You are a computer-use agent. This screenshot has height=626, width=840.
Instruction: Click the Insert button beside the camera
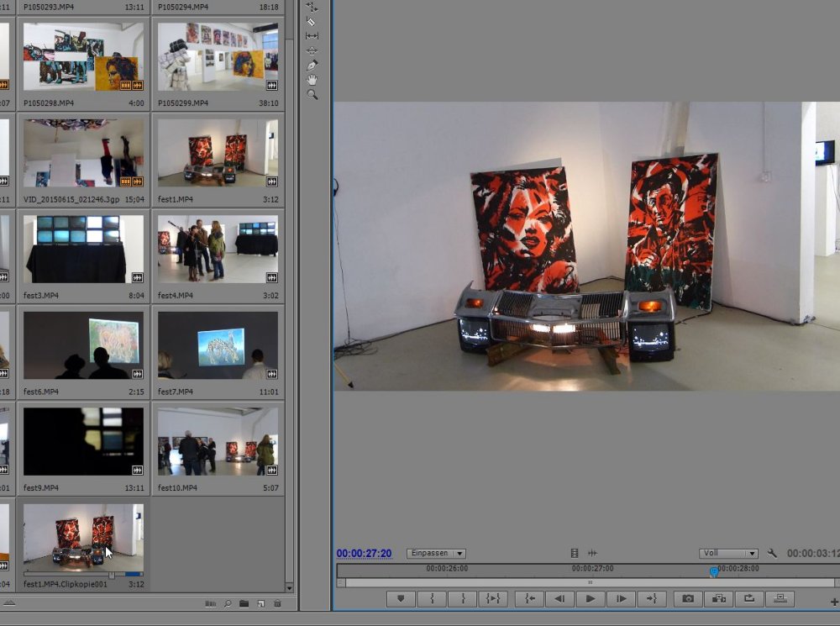click(x=718, y=598)
